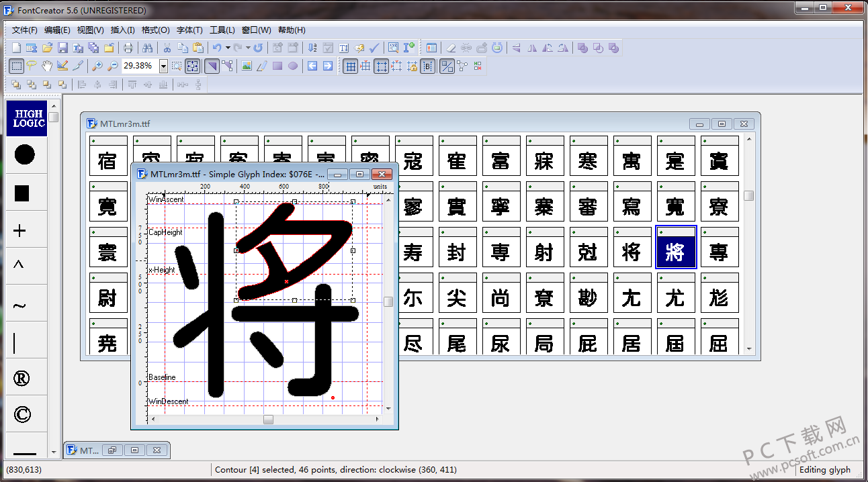Print using the printer icon
This screenshot has height=482, width=868.
click(128, 48)
